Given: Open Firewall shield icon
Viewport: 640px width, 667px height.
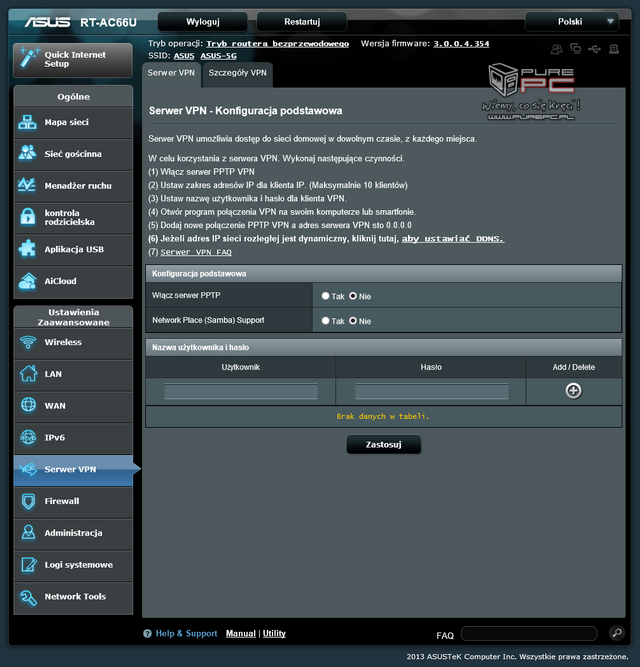Looking at the screenshot, I should 28,501.
